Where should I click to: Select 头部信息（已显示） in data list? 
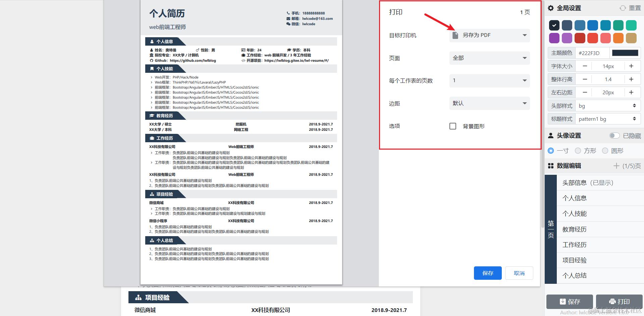[x=600, y=183]
